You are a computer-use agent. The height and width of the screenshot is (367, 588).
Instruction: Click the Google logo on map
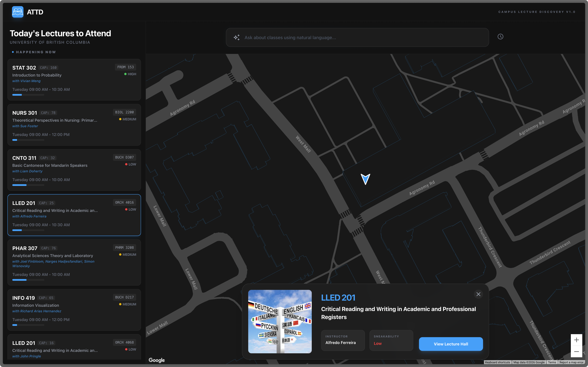coord(157,360)
